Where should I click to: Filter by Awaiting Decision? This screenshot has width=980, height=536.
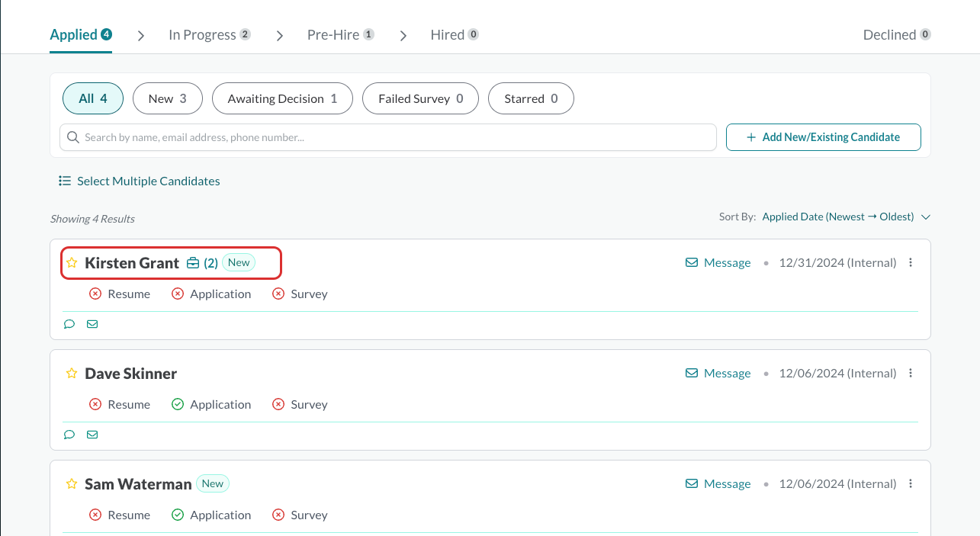coord(282,98)
